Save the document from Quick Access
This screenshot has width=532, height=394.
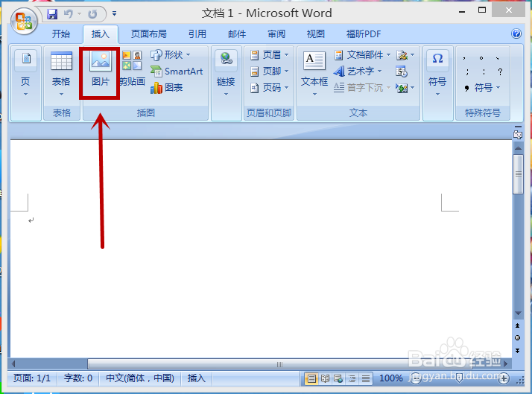point(52,14)
